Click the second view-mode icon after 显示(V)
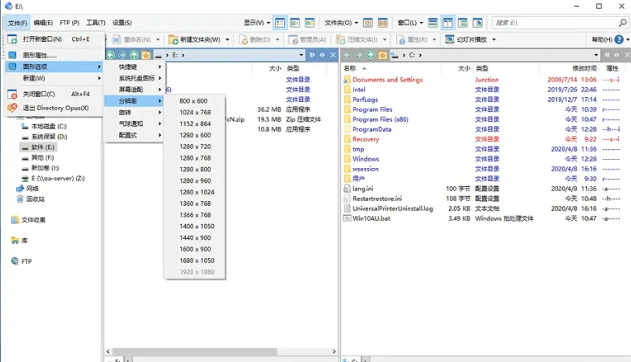The height and width of the screenshot is (362, 631). [x=295, y=23]
